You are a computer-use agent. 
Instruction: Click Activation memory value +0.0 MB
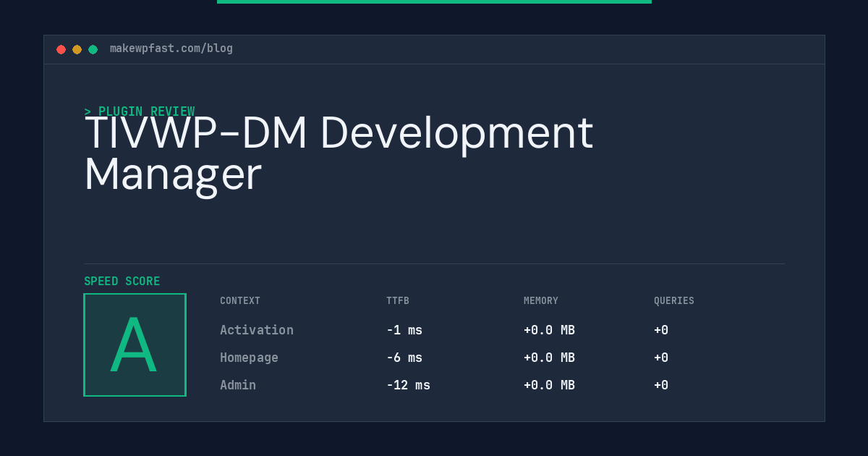(549, 330)
